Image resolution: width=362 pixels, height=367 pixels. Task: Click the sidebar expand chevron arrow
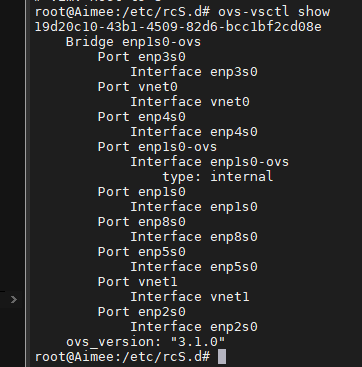coord(14,300)
